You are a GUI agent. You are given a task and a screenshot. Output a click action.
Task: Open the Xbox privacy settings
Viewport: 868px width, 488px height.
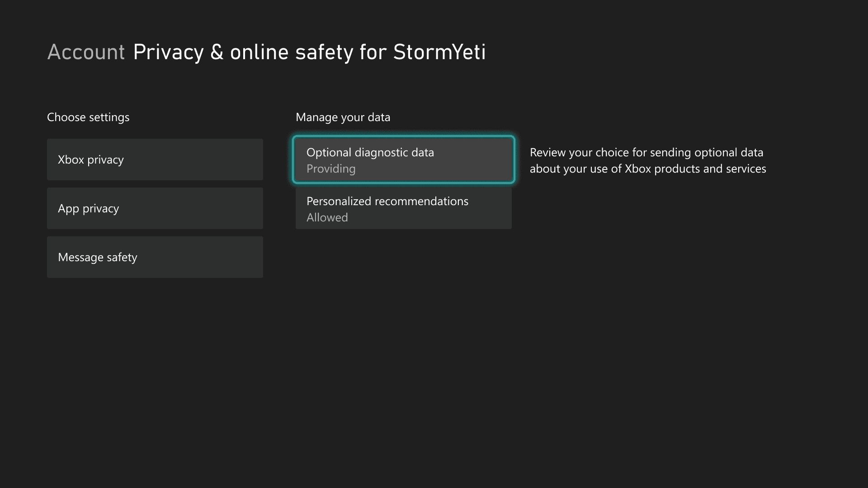pos(155,160)
